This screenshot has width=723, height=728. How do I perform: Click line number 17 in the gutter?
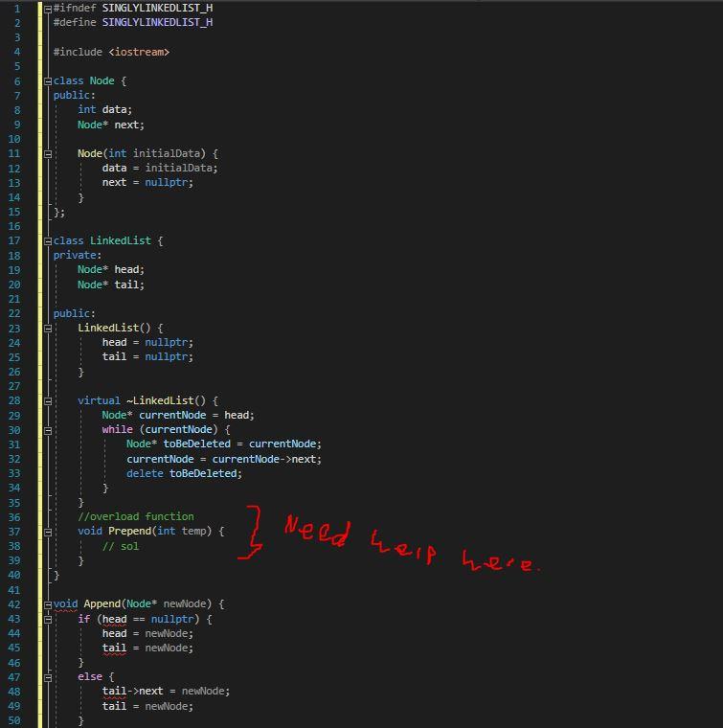(14, 241)
